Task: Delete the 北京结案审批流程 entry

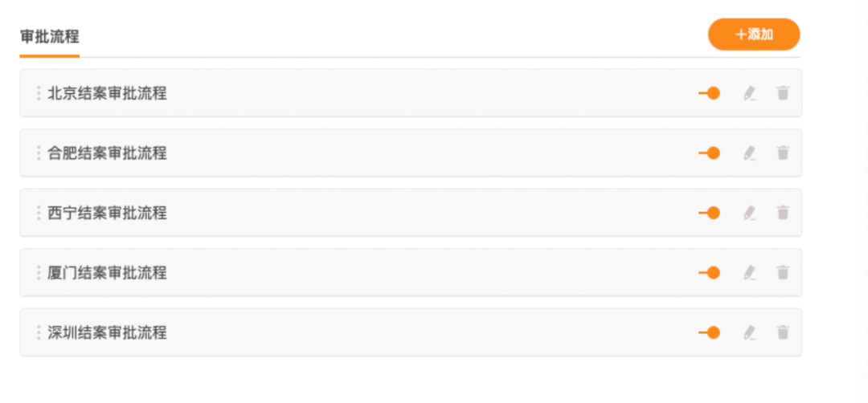Action: (x=783, y=93)
